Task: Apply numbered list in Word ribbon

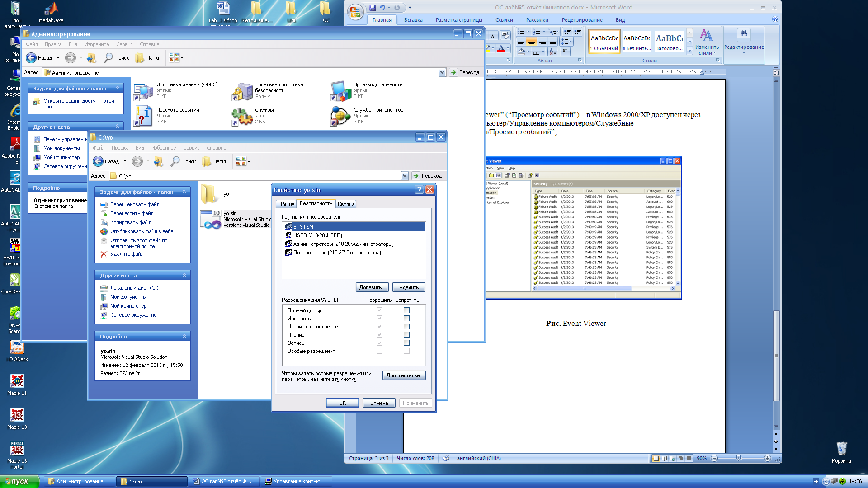Action: tap(537, 32)
